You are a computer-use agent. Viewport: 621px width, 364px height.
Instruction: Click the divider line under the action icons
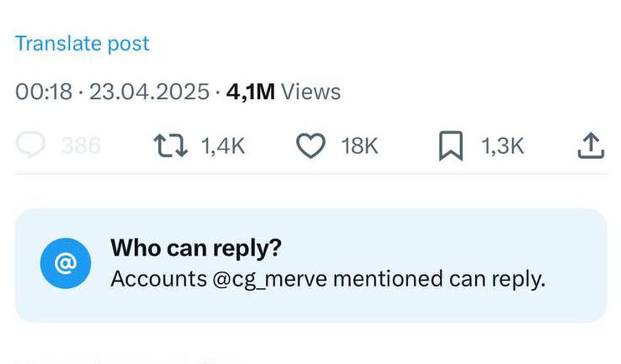(311, 173)
